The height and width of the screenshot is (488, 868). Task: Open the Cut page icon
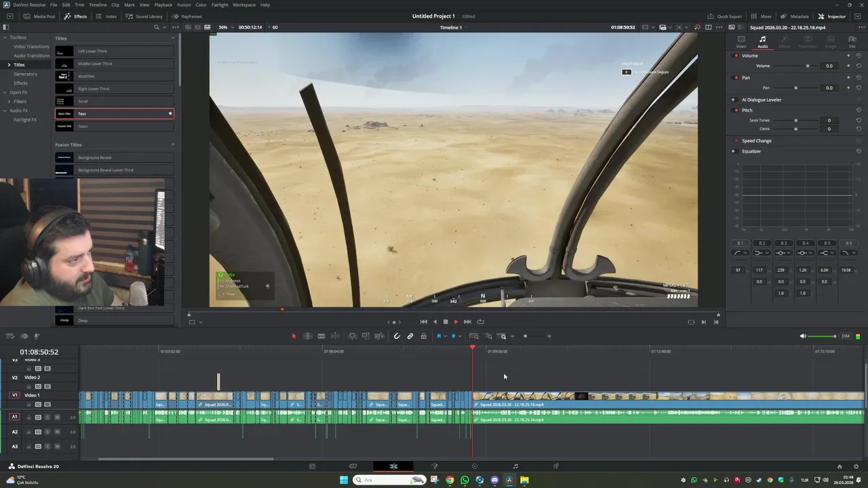tap(353, 466)
